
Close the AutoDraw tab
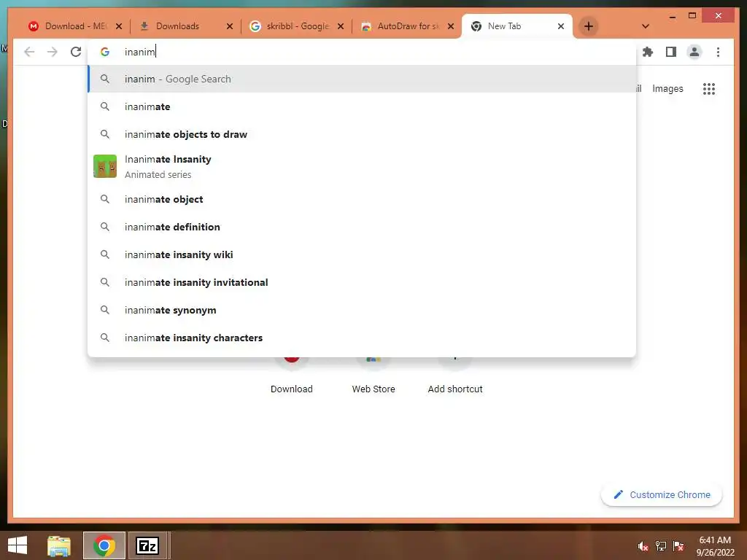coord(451,26)
